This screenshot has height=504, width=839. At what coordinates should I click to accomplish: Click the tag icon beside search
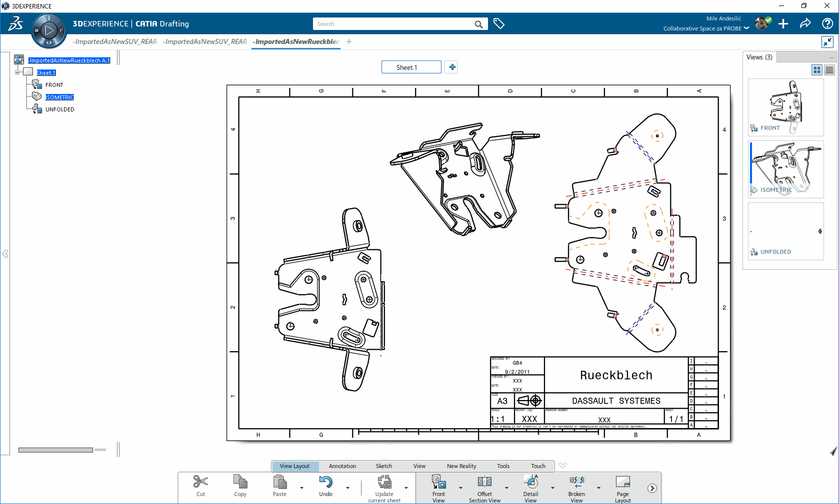(499, 23)
